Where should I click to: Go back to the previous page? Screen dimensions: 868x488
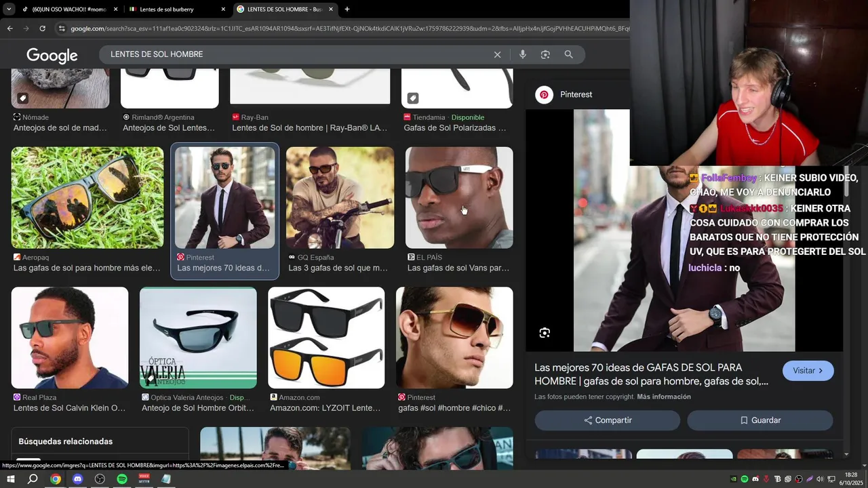[9, 28]
